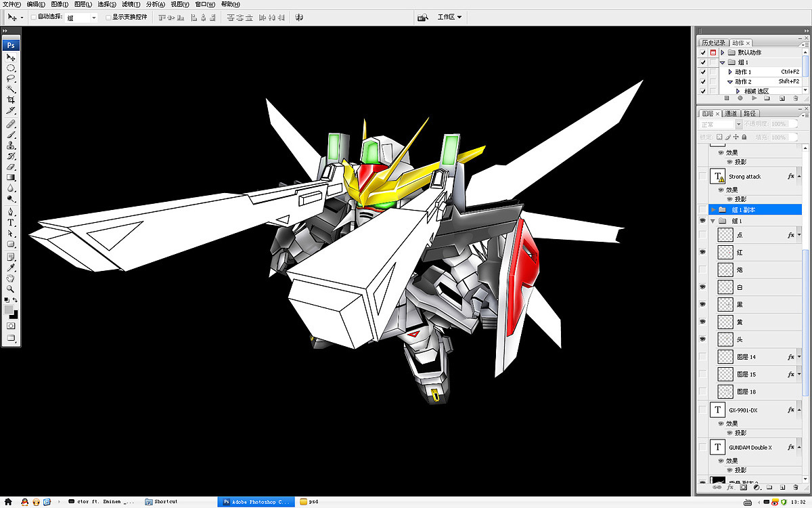Screen dimensions: 812x508
Task: Expand the 默认动作 action set
Action: [723, 52]
